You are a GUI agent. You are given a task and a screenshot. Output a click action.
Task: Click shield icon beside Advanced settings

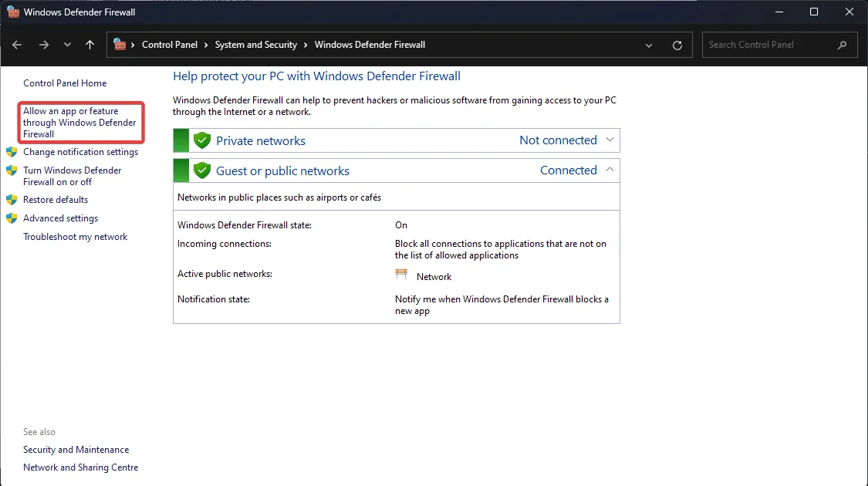coord(12,218)
